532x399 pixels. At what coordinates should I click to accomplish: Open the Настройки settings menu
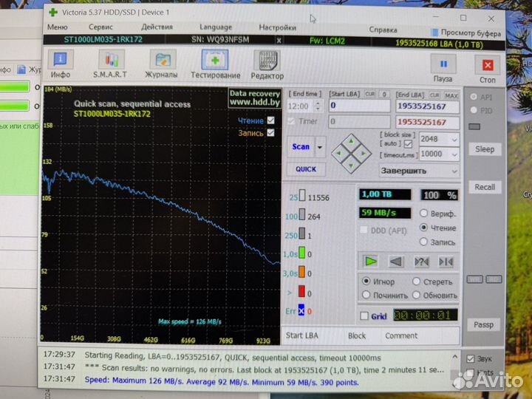[277, 27]
